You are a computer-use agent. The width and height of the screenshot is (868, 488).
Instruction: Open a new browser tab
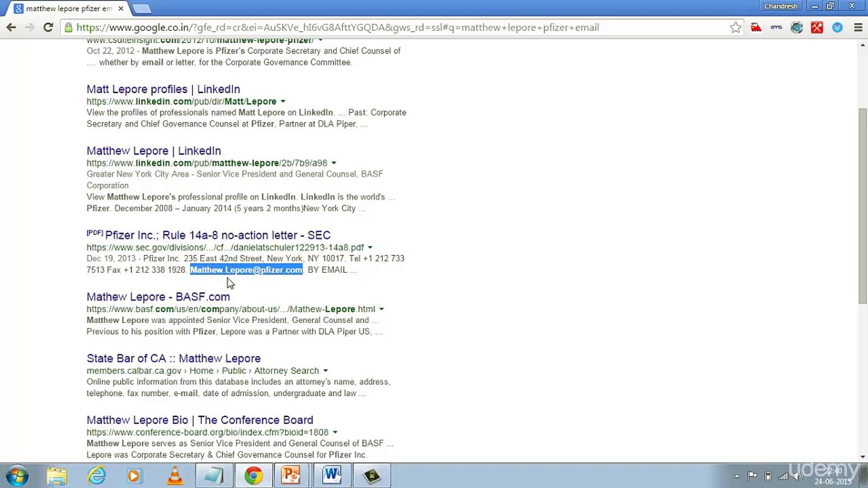coord(142,9)
